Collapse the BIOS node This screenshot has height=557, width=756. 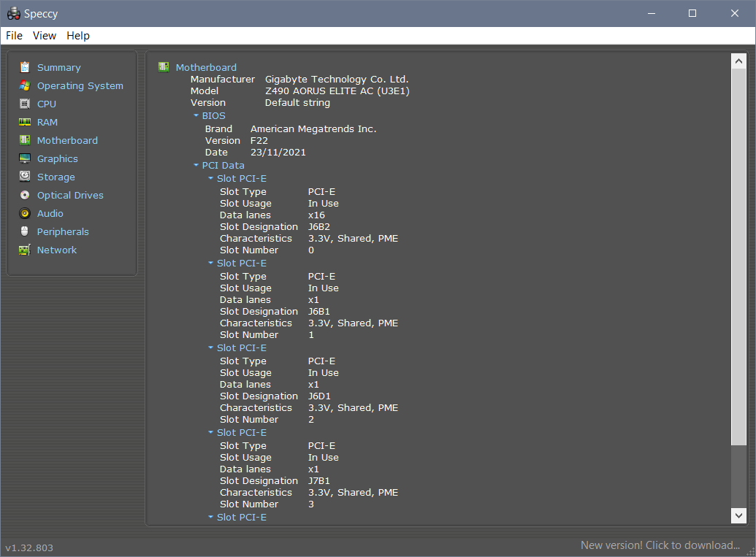(x=196, y=115)
